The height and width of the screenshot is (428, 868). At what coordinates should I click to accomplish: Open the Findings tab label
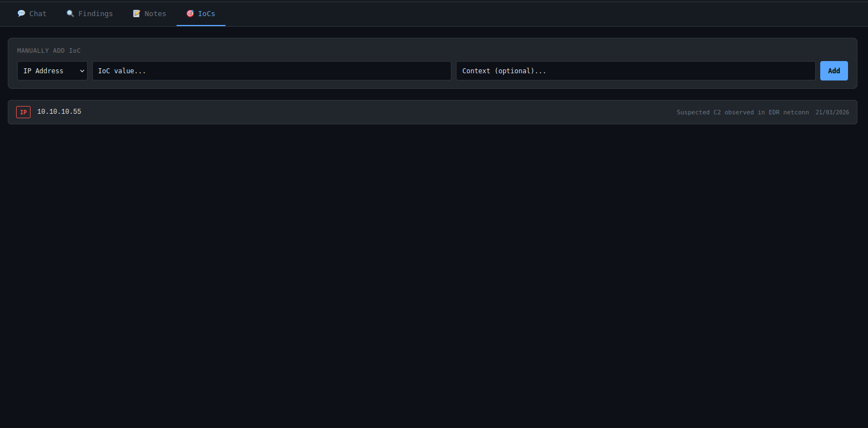[96, 14]
